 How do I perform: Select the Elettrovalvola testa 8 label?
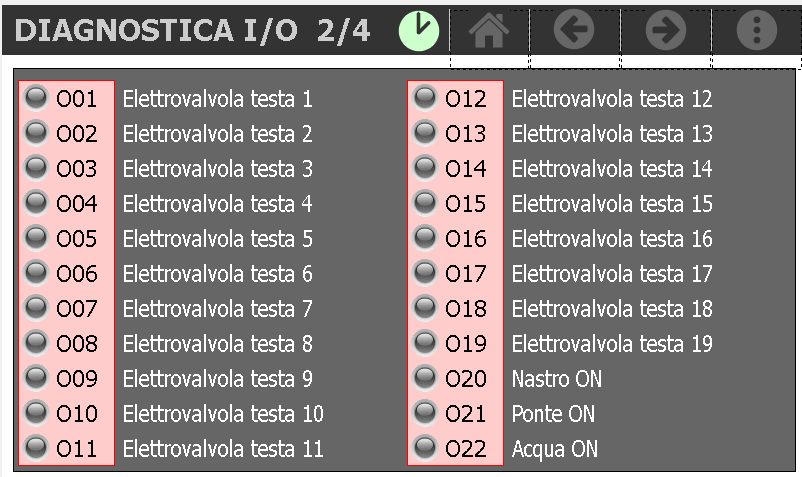click(217, 344)
